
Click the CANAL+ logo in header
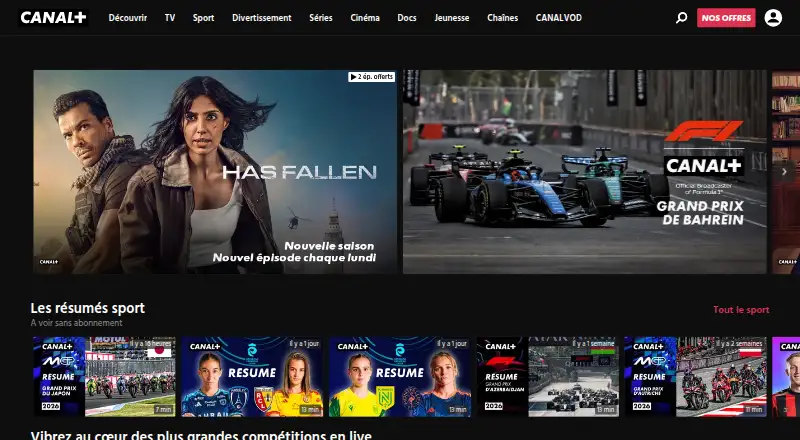pos(53,17)
